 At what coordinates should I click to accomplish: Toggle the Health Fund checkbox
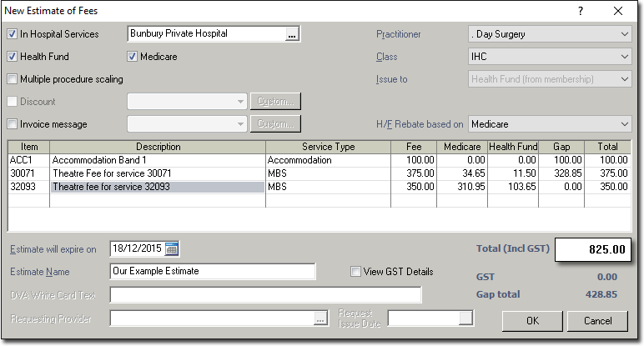(x=13, y=57)
